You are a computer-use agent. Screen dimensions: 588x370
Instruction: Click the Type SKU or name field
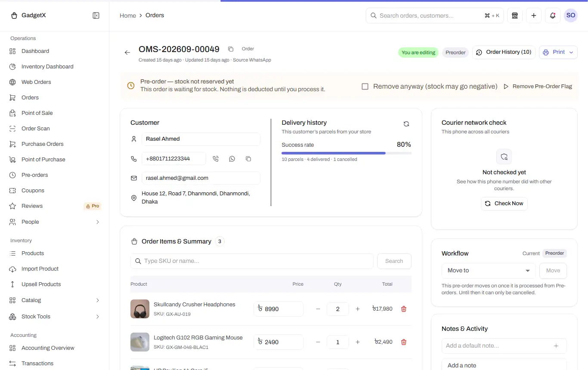252,261
